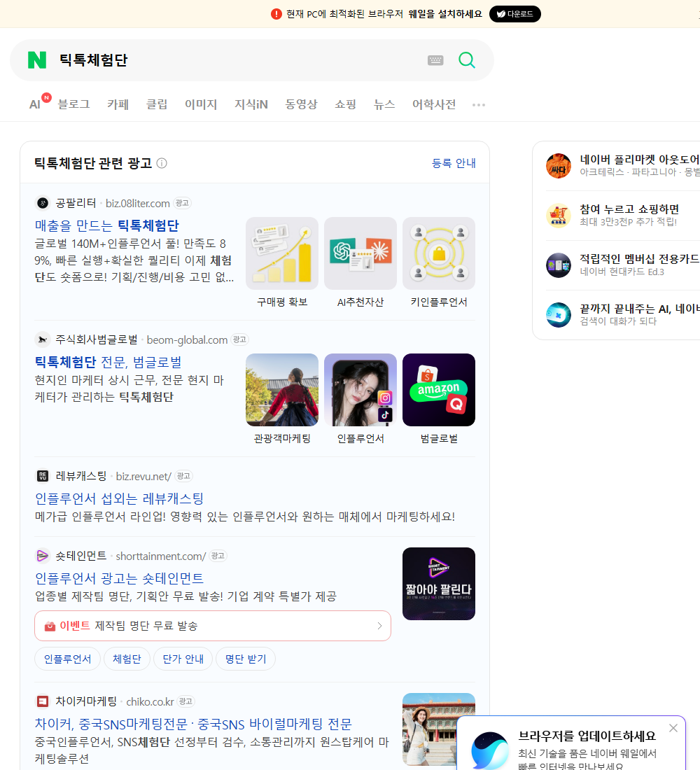Open the 틱톡체험단 전문, 범글로벌 title
The height and width of the screenshot is (770, 700).
(x=108, y=362)
